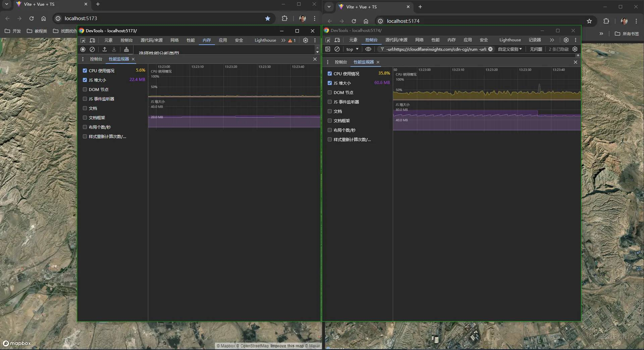This screenshot has height=350, width=644.
Task: Clear the console filter text
Action: (x=490, y=49)
